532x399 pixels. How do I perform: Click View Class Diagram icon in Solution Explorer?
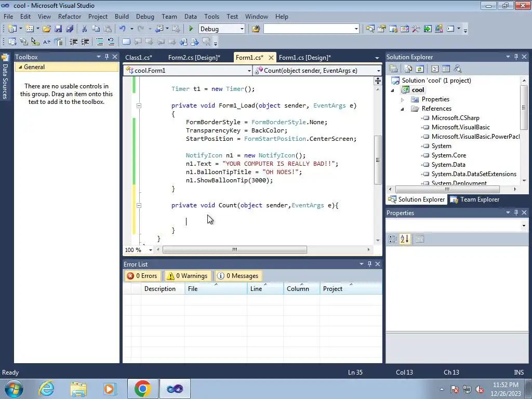[x=458, y=69]
